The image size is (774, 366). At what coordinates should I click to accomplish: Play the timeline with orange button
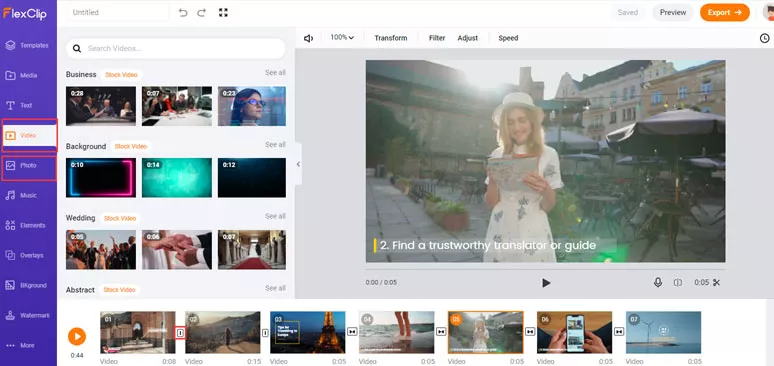pyautogui.click(x=77, y=336)
